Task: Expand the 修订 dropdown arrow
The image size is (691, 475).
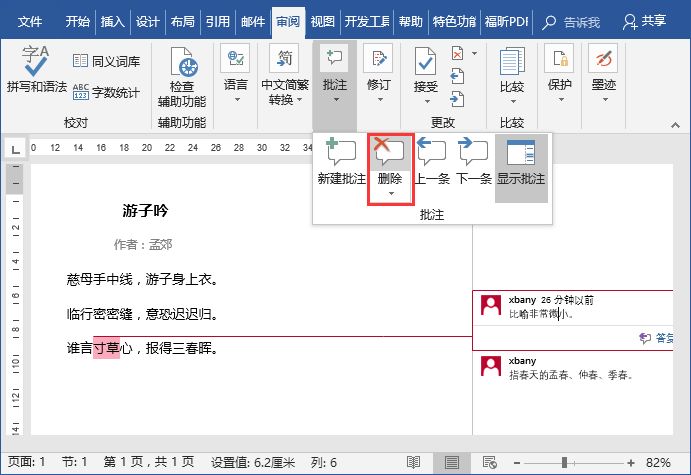Action: [380, 100]
